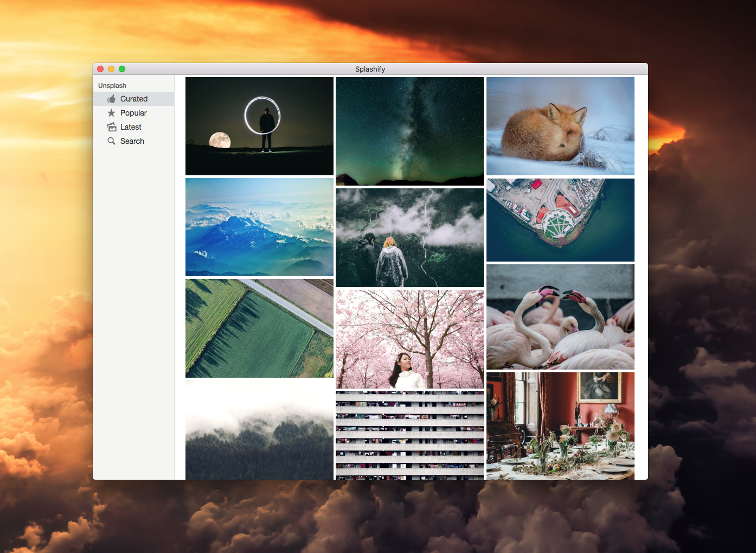Click the star icon beside Popular

tap(111, 113)
